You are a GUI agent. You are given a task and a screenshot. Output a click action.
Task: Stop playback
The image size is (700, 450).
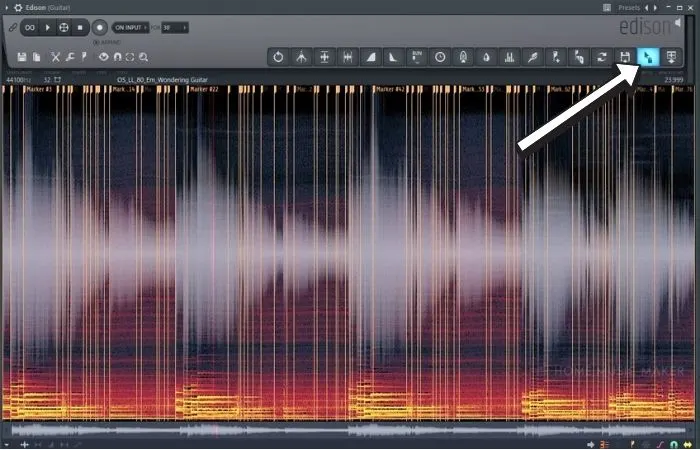tap(80, 28)
